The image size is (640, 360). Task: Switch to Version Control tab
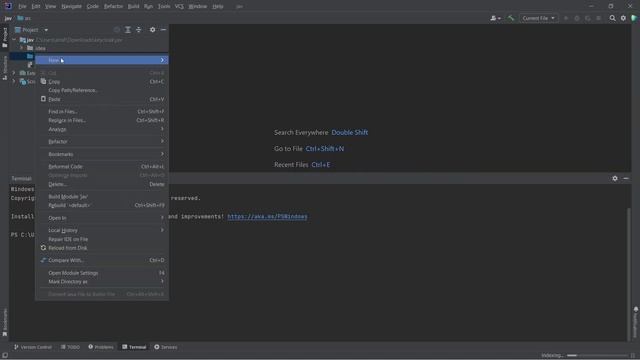33,347
